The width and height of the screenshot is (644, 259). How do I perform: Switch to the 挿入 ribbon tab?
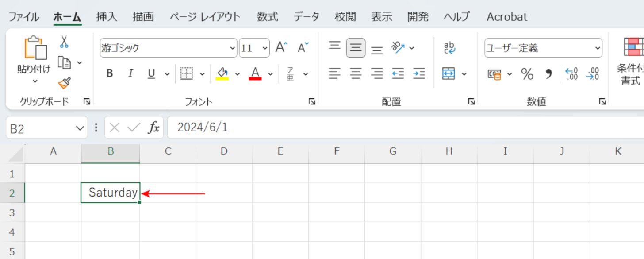[x=107, y=17]
